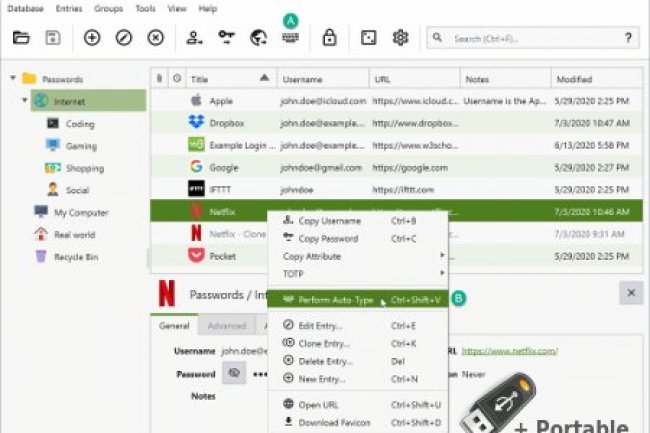Open the password generator dice icon
The width and height of the screenshot is (650, 433).
[x=368, y=38]
